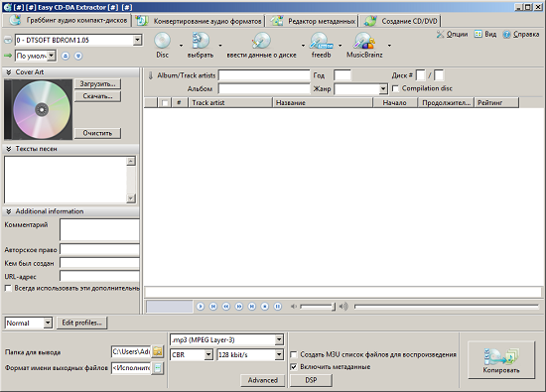
Task: Click the cover art CD thumbnail
Action: (x=38, y=109)
